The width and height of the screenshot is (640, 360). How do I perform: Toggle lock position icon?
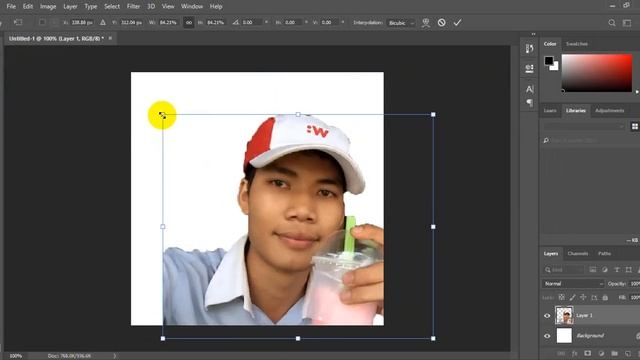pyautogui.click(x=583, y=298)
